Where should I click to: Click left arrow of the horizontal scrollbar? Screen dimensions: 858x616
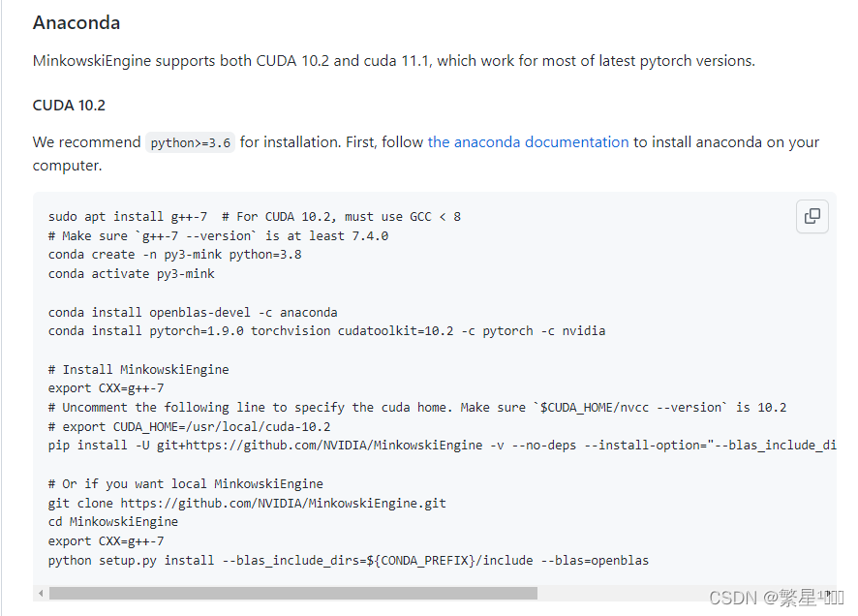click(x=40, y=592)
